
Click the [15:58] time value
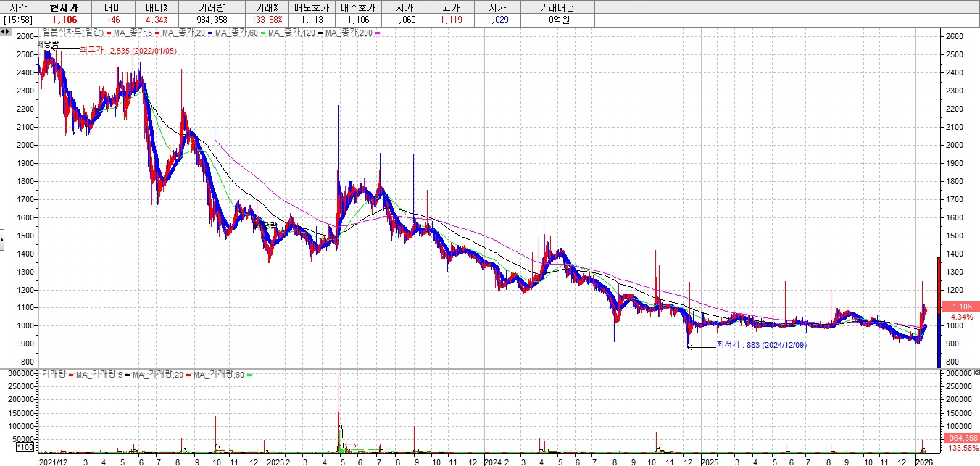(18, 20)
